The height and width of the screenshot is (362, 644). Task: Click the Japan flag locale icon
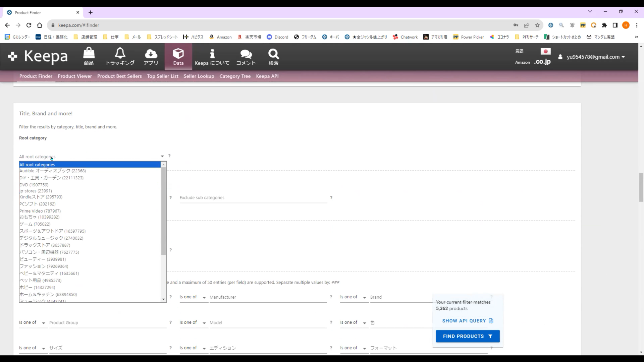click(x=545, y=52)
